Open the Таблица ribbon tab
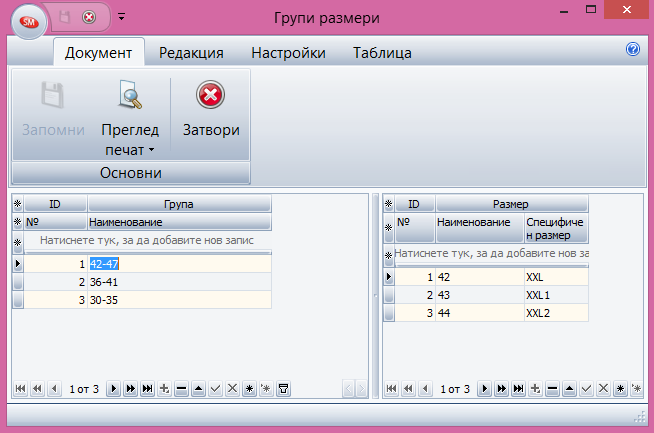Viewport: 654px width, 433px height. 382,53
